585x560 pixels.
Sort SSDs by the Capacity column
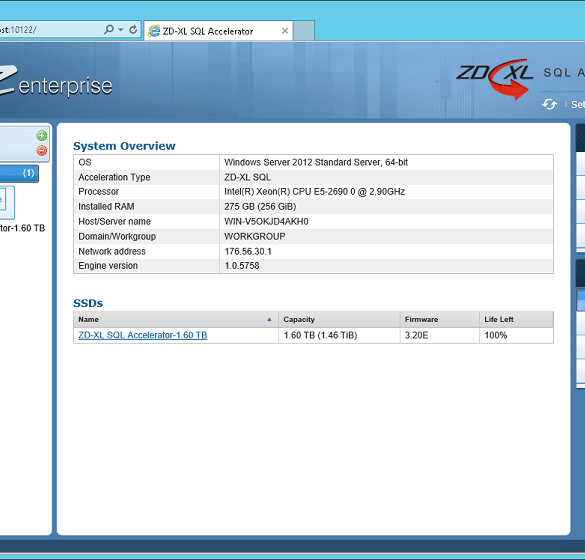(339, 320)
